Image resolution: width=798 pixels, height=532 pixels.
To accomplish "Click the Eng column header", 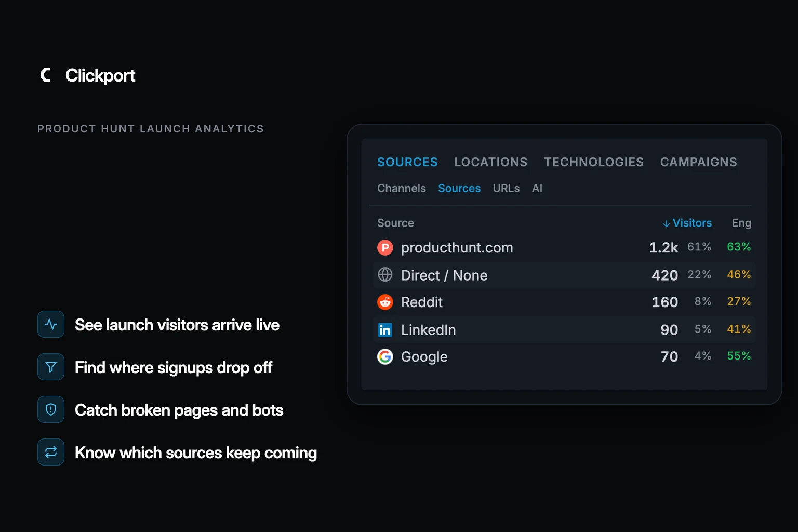I will (x=741, y=223).
